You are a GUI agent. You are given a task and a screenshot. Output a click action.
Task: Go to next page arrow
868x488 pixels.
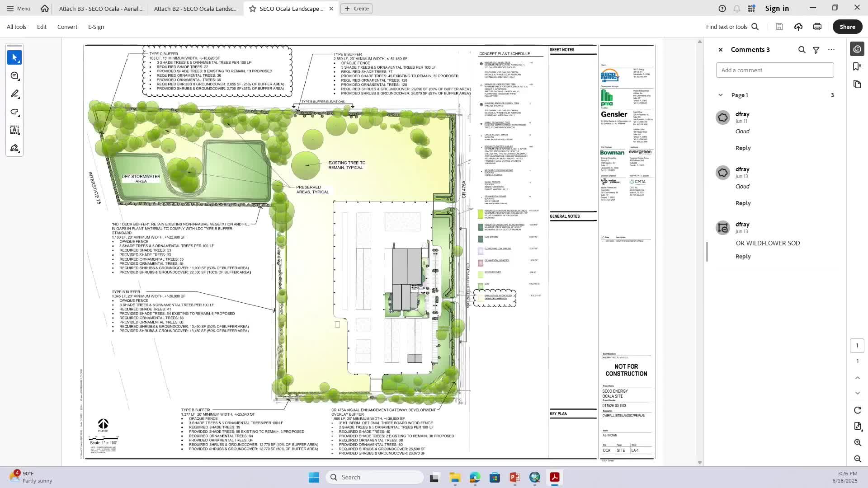click(x=857, y=393)
